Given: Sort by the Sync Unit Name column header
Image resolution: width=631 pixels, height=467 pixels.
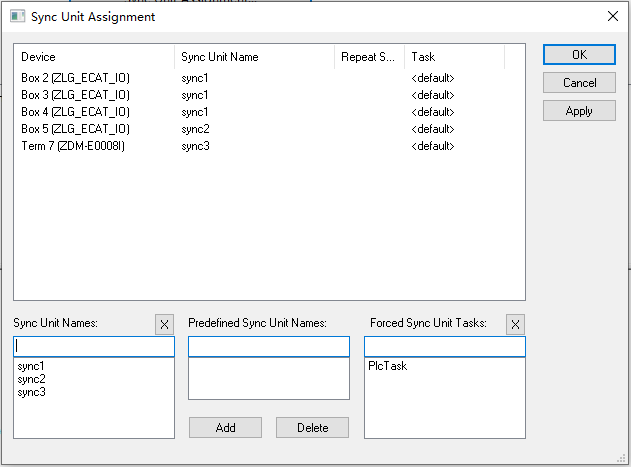Looking at the screenshot, I should point(254,57).
